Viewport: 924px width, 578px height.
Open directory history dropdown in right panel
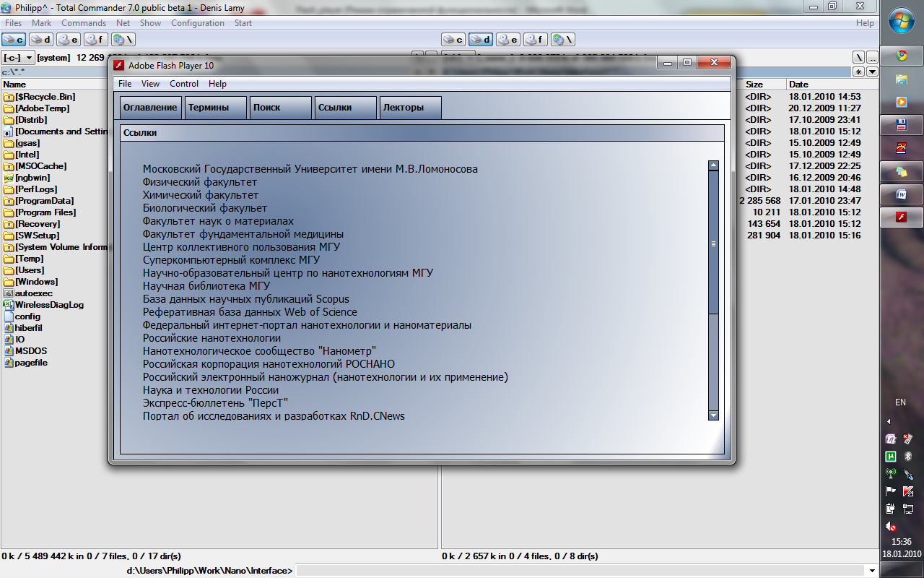click(x=872, y=72)
